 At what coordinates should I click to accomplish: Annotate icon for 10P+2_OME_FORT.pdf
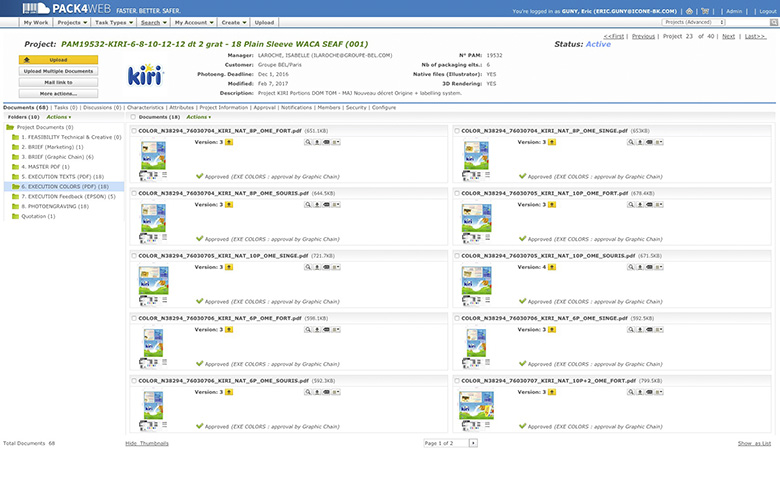click(649, 392)
